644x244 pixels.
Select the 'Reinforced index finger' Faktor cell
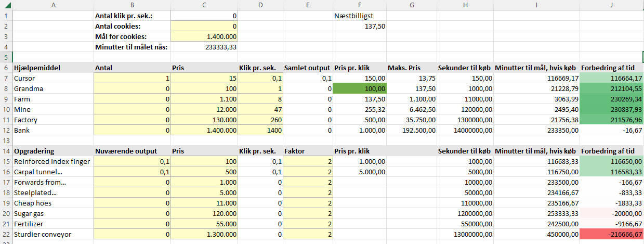click(x=307, y=161)
